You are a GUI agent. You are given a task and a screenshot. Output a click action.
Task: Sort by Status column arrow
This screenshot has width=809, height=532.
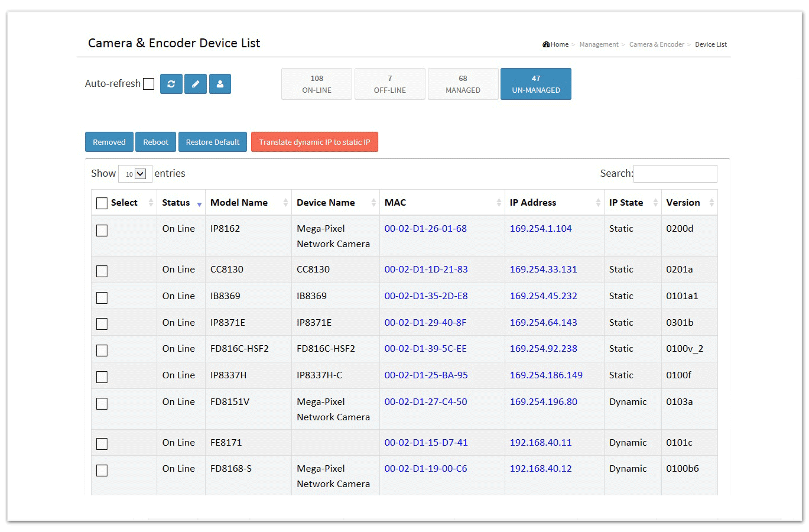199,203
